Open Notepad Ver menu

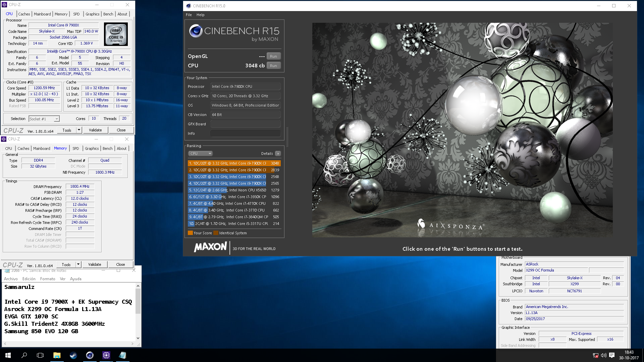(x=63, y=279)
